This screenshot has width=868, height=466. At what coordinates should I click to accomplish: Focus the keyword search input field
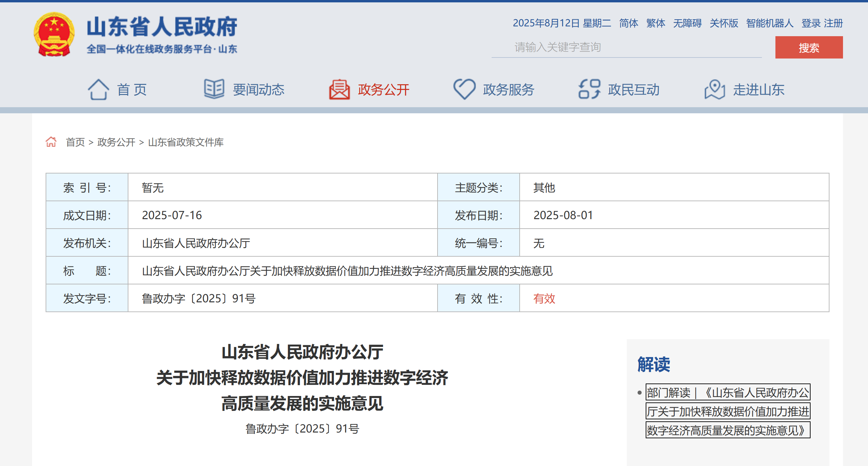(626, 47)
